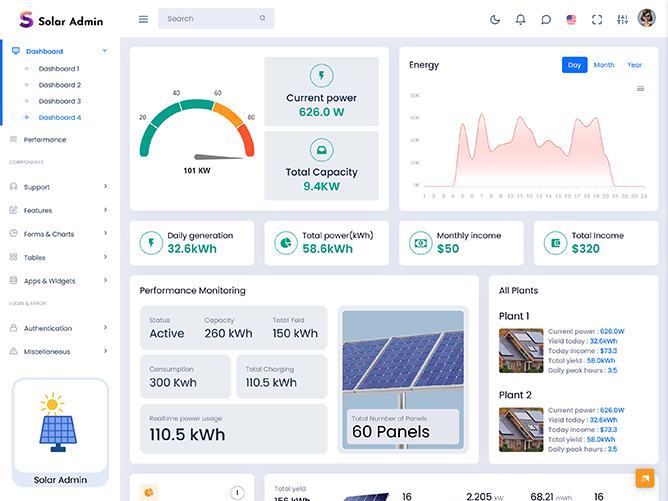The image size is (668, 501).
Task: Open the chat messages icon
Action: coord(546,19)
